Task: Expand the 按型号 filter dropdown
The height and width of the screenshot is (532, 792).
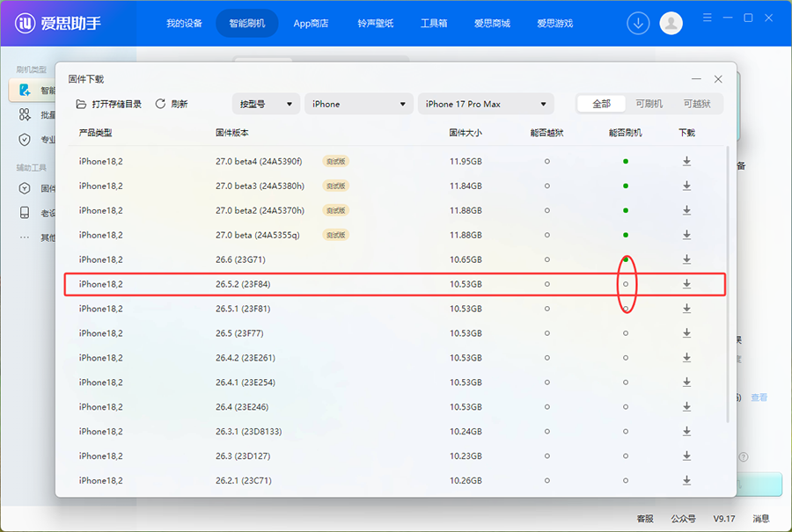Action: point(266,104)
